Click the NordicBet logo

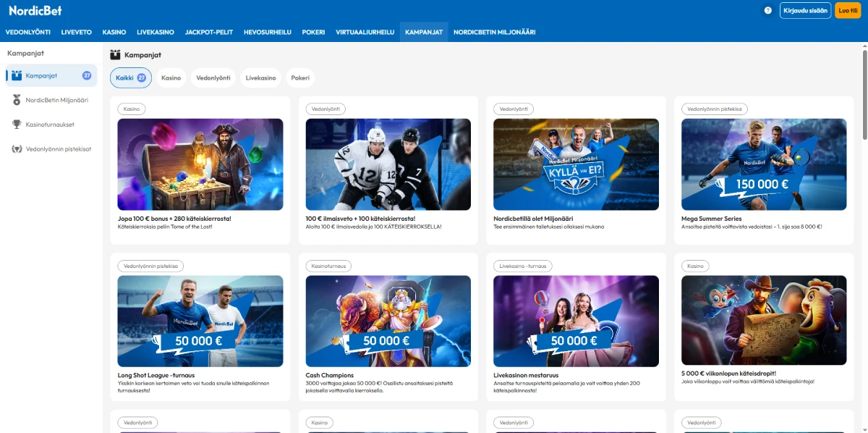tap(35, 10)
